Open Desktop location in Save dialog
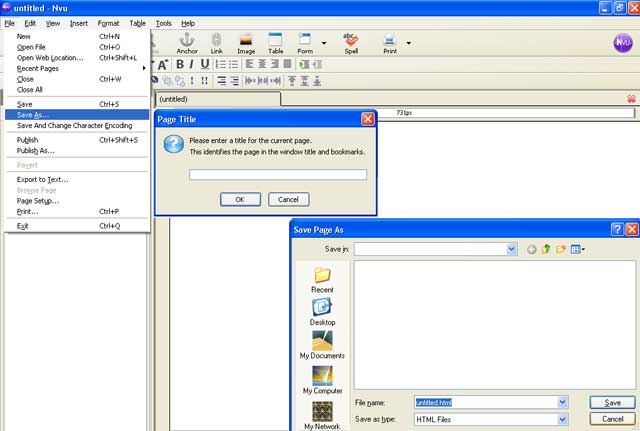This screenshot has width=640, height=431. [x=322, y=312]
